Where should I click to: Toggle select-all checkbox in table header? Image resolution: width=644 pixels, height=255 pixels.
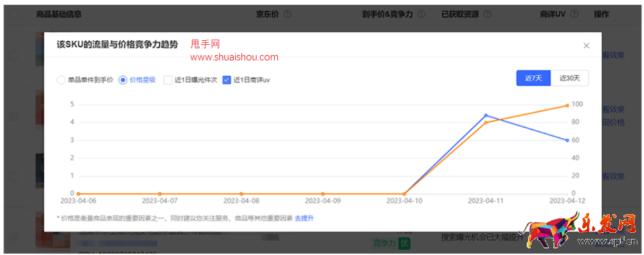(13, 14)
